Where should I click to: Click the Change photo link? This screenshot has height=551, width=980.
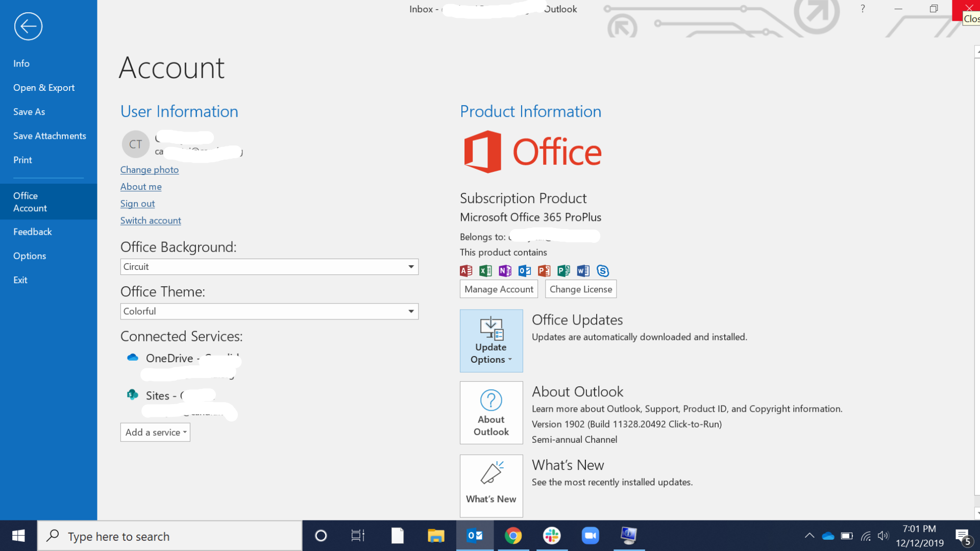(150, 170)
